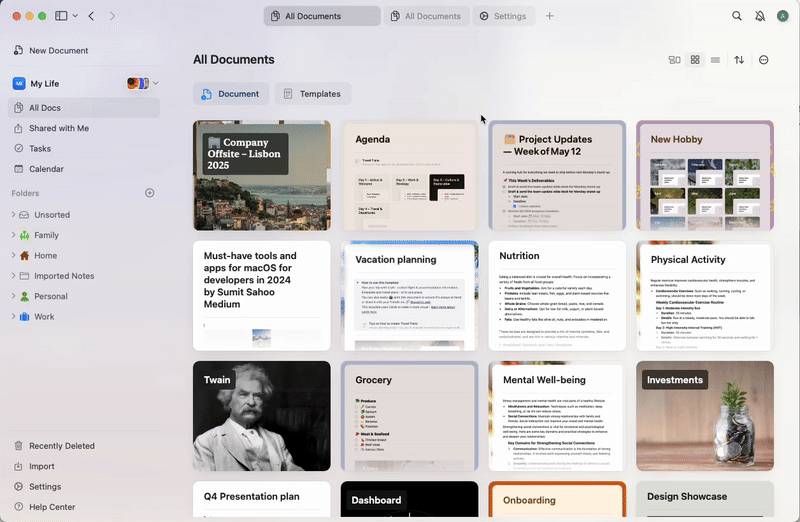Select the Document filter tab
Screen dimensions: 800x522
click(x=231, y=94)
